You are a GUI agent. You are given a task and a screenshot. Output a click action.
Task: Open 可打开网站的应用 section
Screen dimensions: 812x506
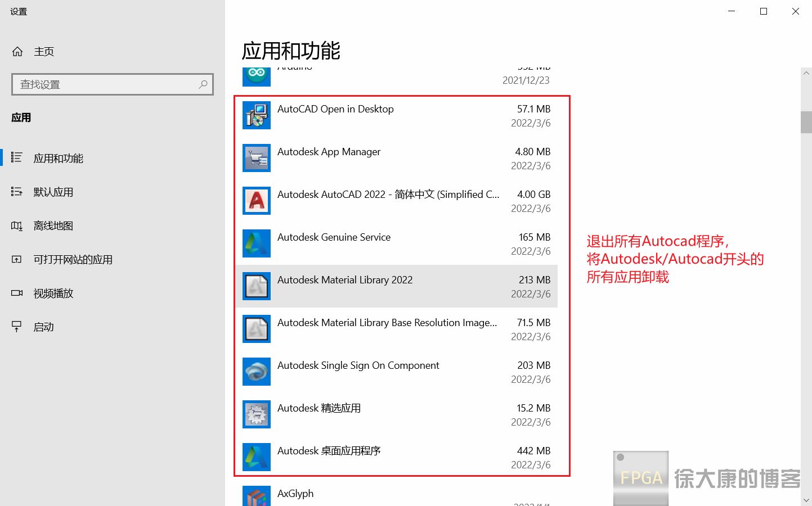(113, 259)
